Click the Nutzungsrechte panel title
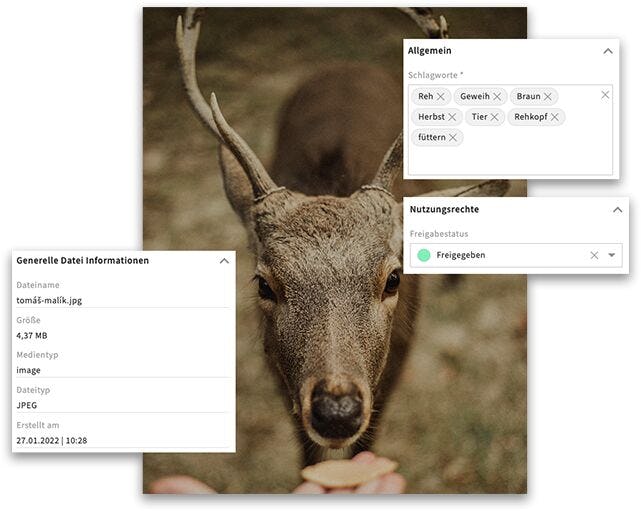 [444, 209]
